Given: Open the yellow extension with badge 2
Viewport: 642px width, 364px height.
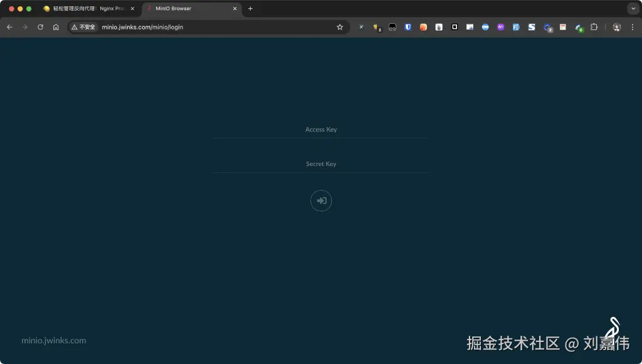Looking at the screenshot, I should click(377, 28).
